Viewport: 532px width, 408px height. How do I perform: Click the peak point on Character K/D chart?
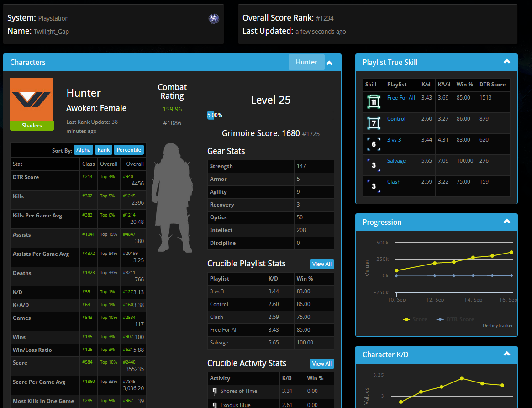point(462,378)
